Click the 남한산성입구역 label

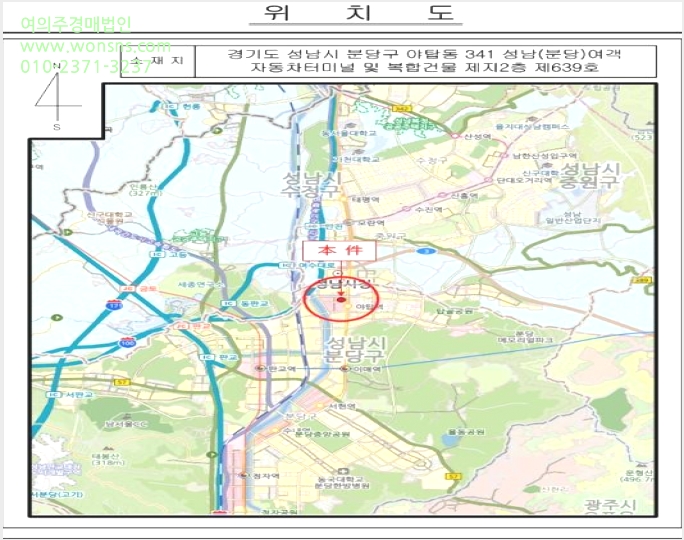(544, 155)
